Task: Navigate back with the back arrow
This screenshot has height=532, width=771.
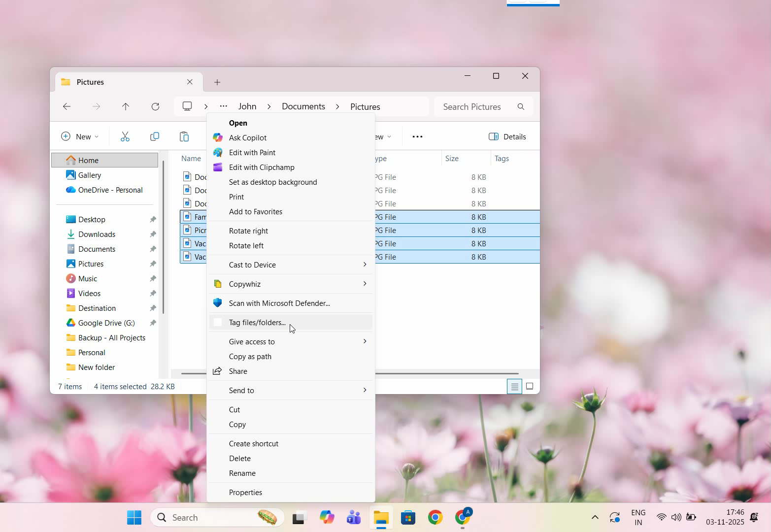Action: coord(67,106)
